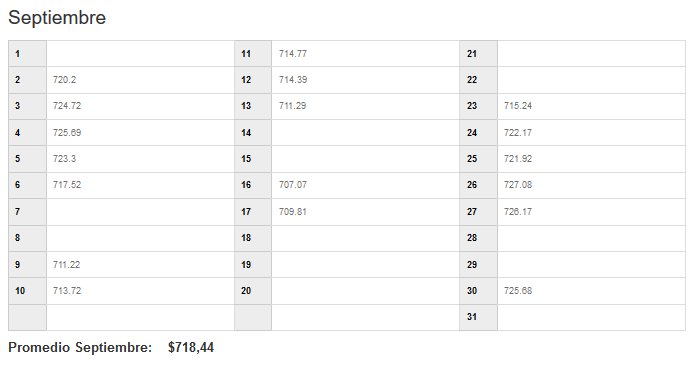Click the 711.29 value on day 13

pos(293,106)
